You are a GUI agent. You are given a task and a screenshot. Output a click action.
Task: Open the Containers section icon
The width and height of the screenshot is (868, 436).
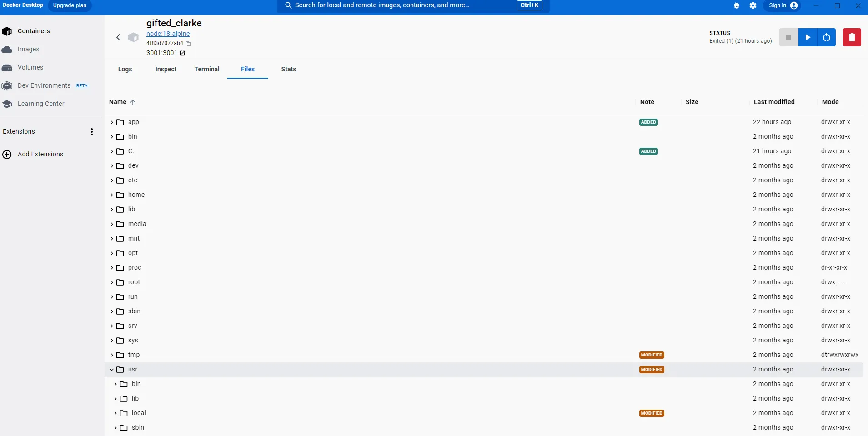click(x=7, y=31)
